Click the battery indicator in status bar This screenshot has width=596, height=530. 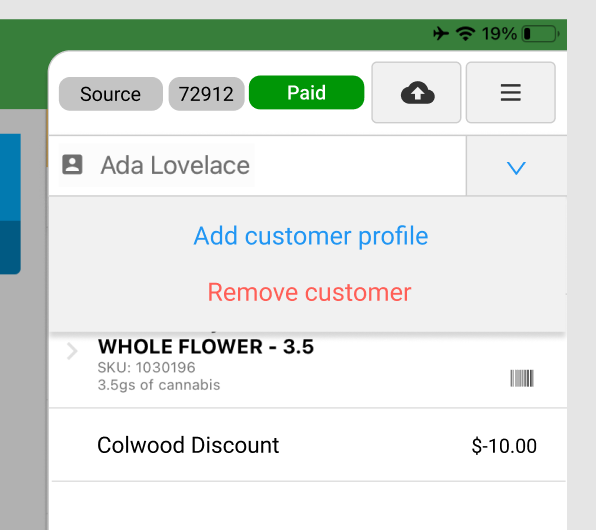pos(540,34)
